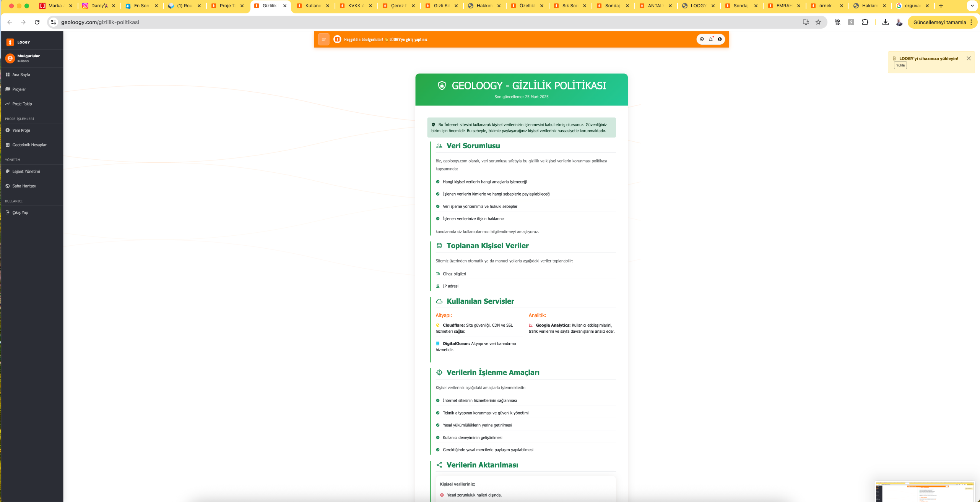Image resolution: width=980 pixels, height=502 pixels.
Task: Open the Chrome three-dot menu
Action: (971, 22)
